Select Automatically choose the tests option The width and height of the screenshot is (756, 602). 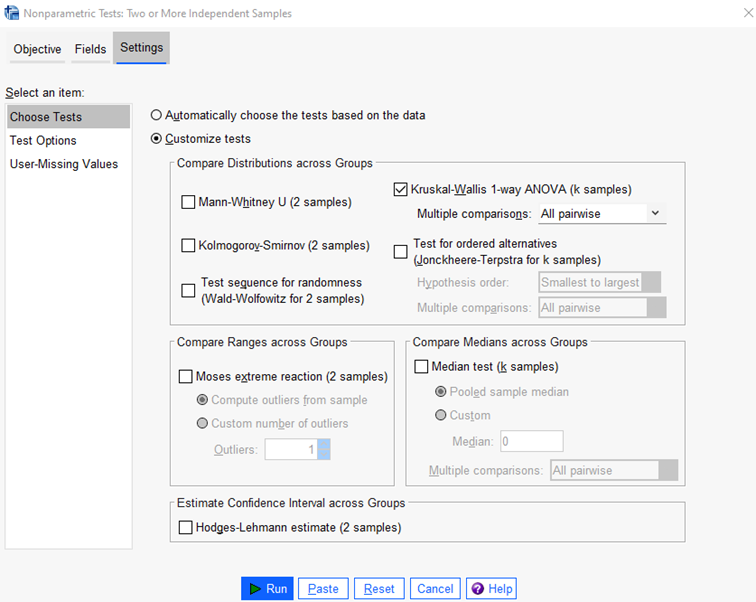pyautogui.click(x=156, y=115)
